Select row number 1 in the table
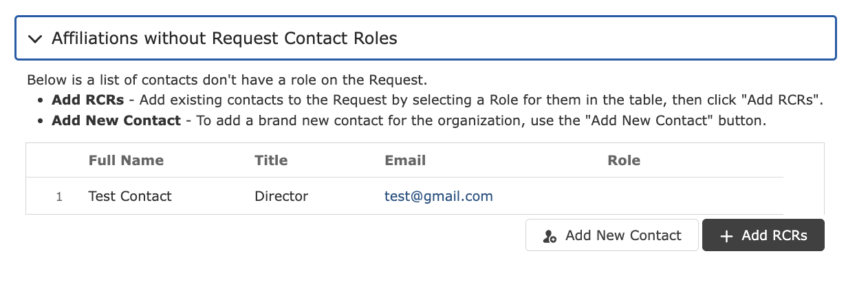The image size is (868, 289). 59,197
